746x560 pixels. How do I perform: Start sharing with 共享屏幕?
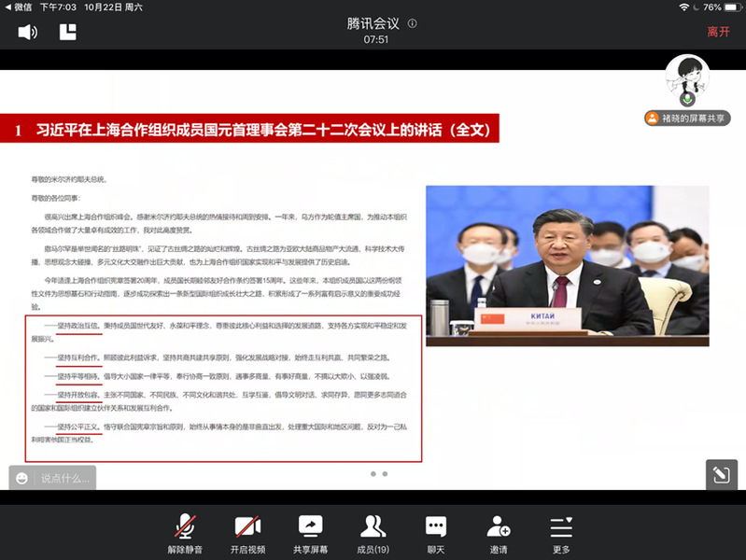(310, 532)
